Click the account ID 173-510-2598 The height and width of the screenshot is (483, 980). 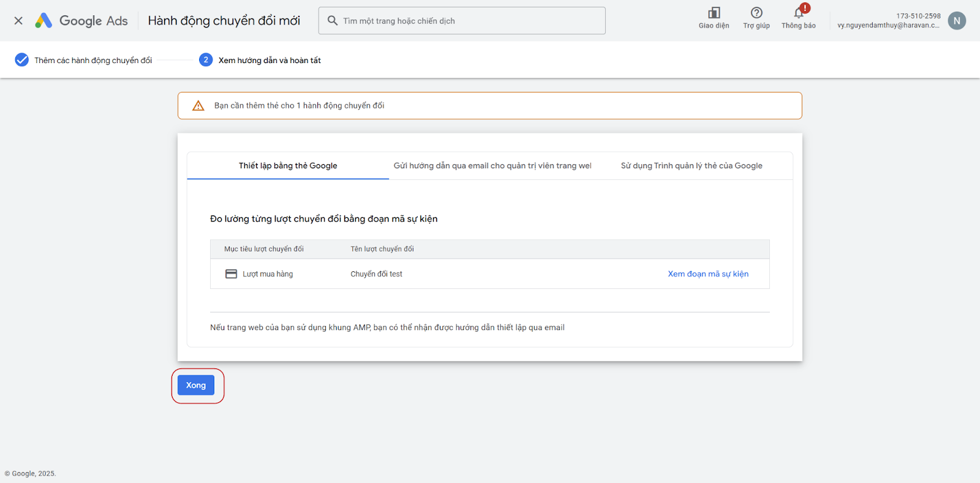(x=918, y=16)
